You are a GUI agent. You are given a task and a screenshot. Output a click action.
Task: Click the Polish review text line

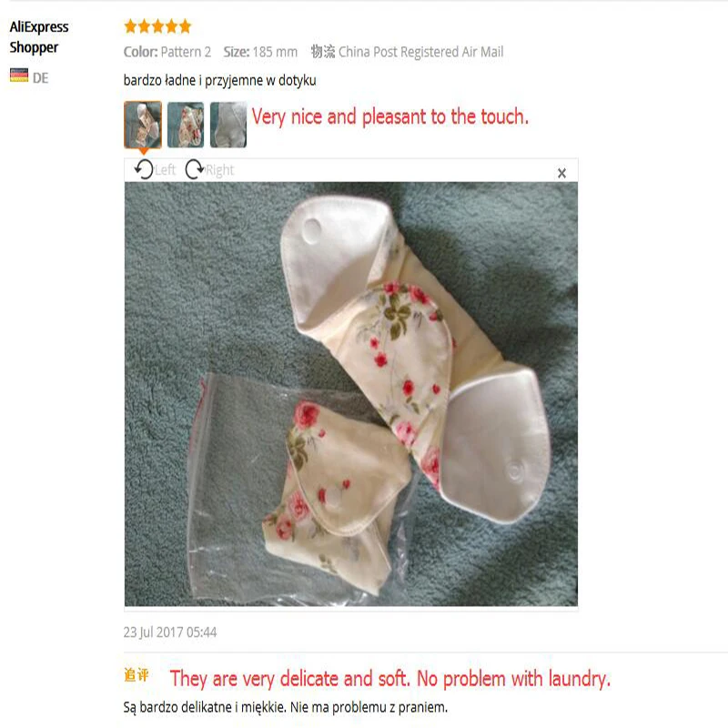coord(219,80)
